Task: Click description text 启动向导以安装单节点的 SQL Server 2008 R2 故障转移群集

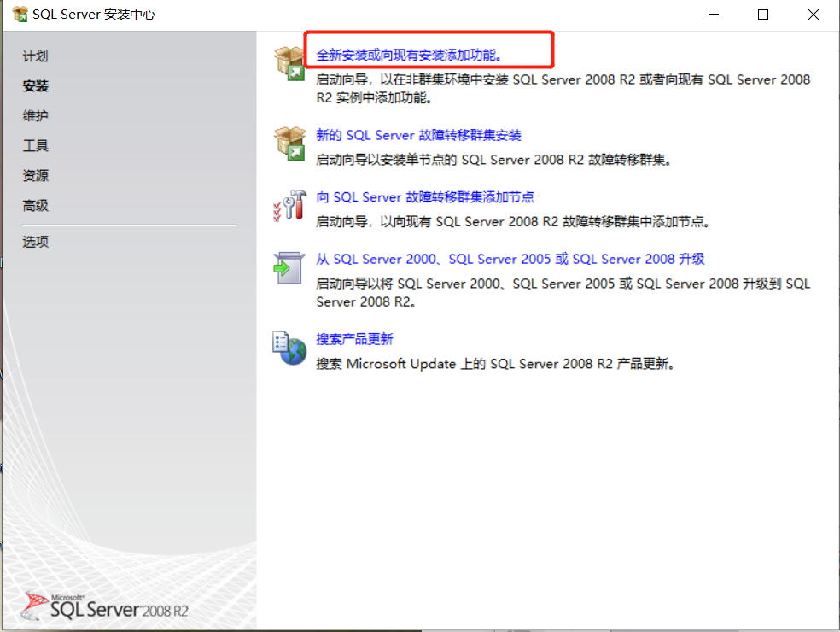Action: (x=493, y=160)
